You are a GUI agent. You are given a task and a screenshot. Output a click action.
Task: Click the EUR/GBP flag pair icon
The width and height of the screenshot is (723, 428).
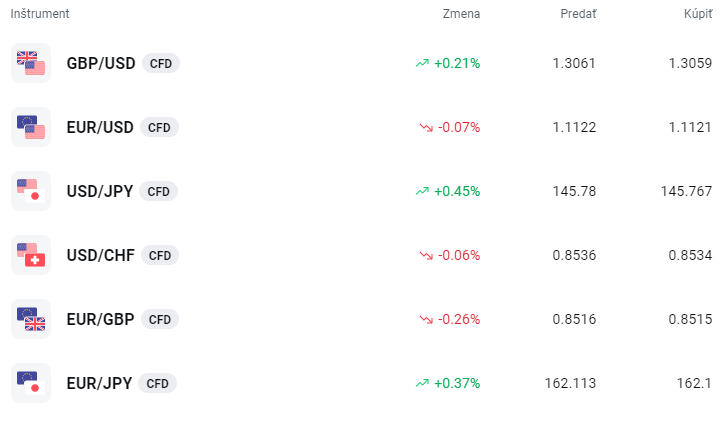tap(31, 319)
